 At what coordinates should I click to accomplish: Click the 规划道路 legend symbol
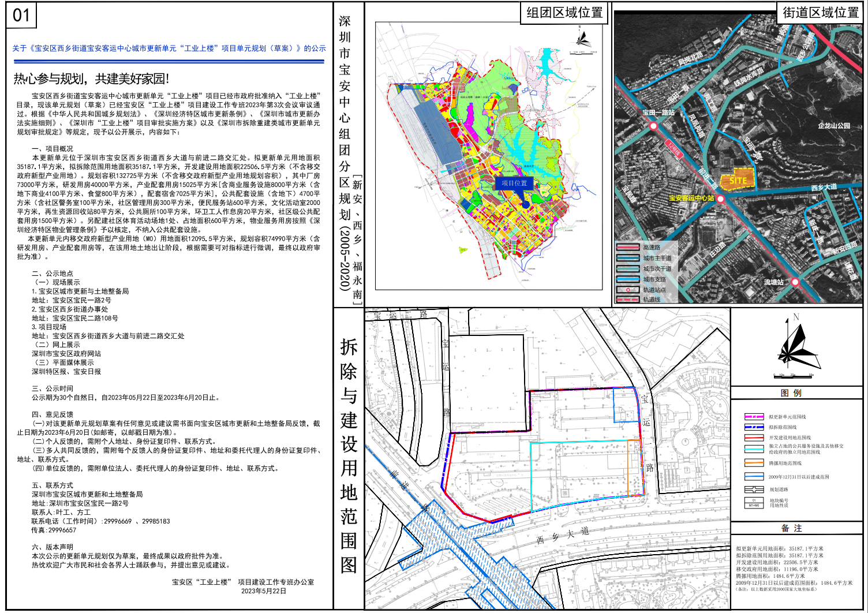pyautogui.click(x=754, y=489)
